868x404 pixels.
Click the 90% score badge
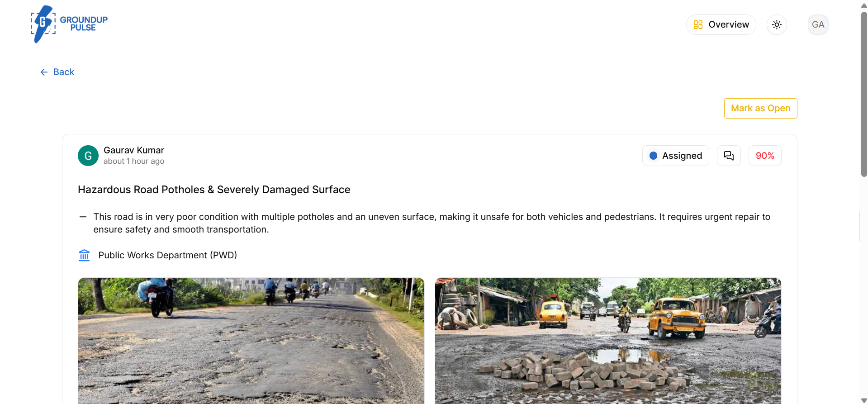765,156
